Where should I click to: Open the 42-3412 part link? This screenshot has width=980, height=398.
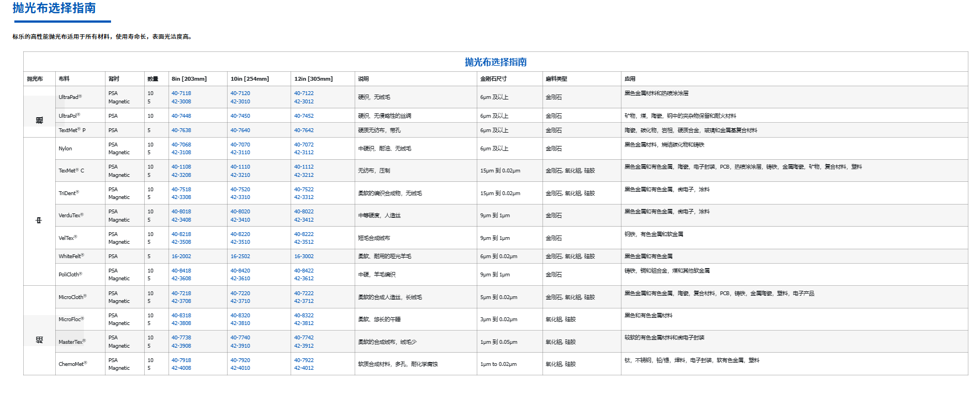pos(304,220)
